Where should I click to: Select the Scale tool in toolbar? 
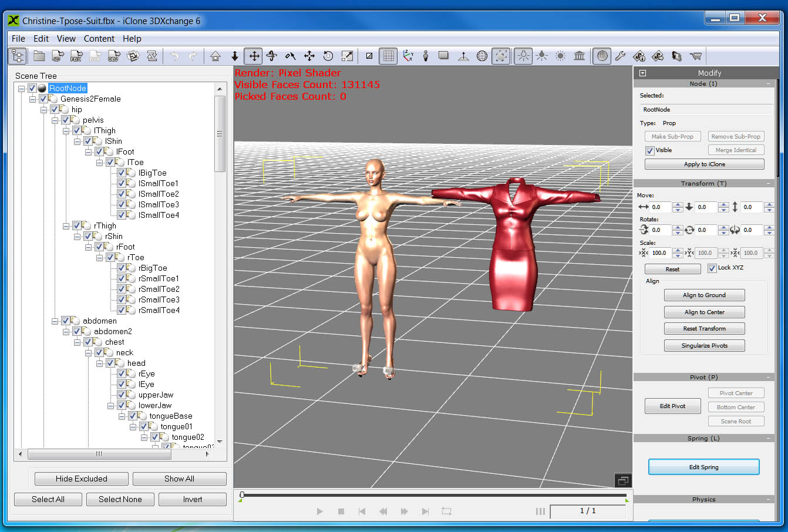(x=347, y=56)
